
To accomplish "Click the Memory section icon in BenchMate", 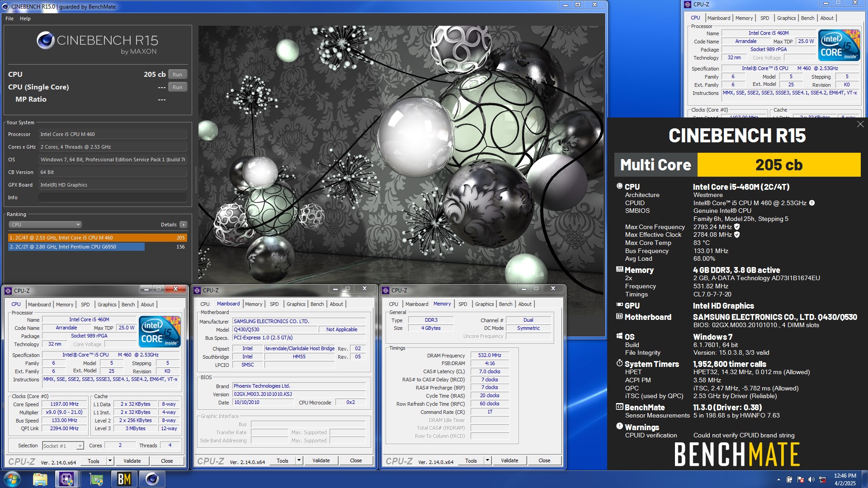I will pyautogui.click(x=619, y=269).
